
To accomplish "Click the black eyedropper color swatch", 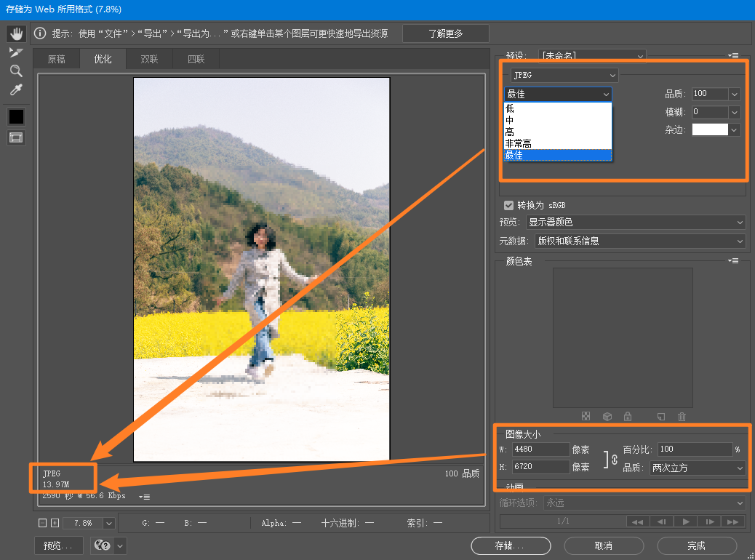I will coord(16,116).
